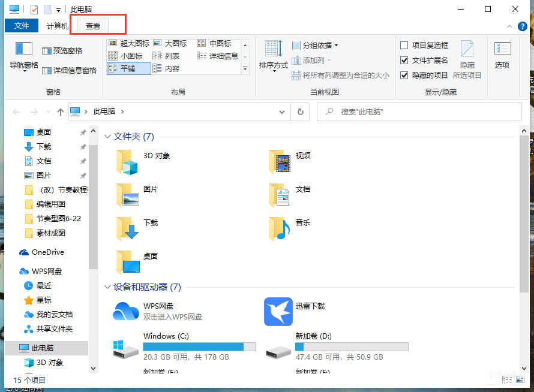Click the 详细信息窗格 button
The image size is (534, 392).
click(x=69, y=70)
